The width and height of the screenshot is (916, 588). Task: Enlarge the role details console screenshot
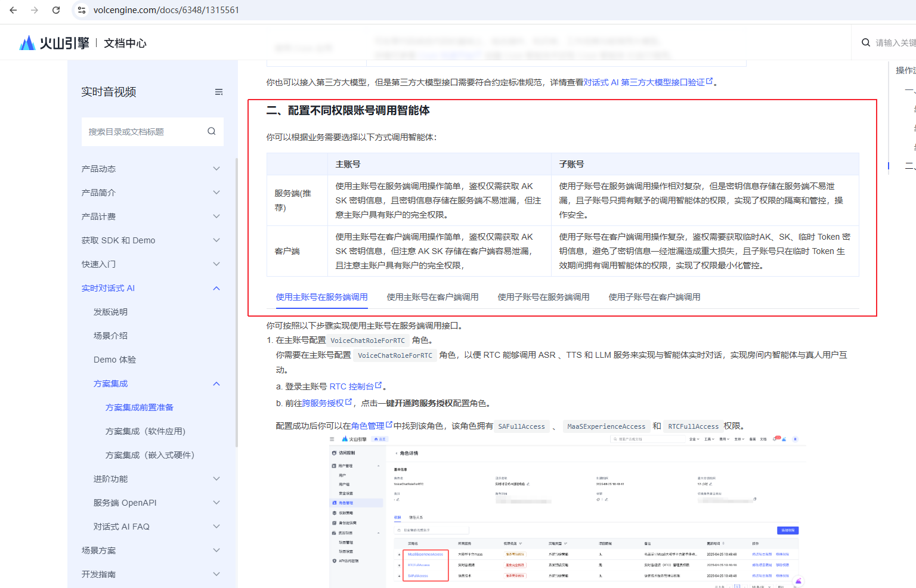[x=567, y=511]
